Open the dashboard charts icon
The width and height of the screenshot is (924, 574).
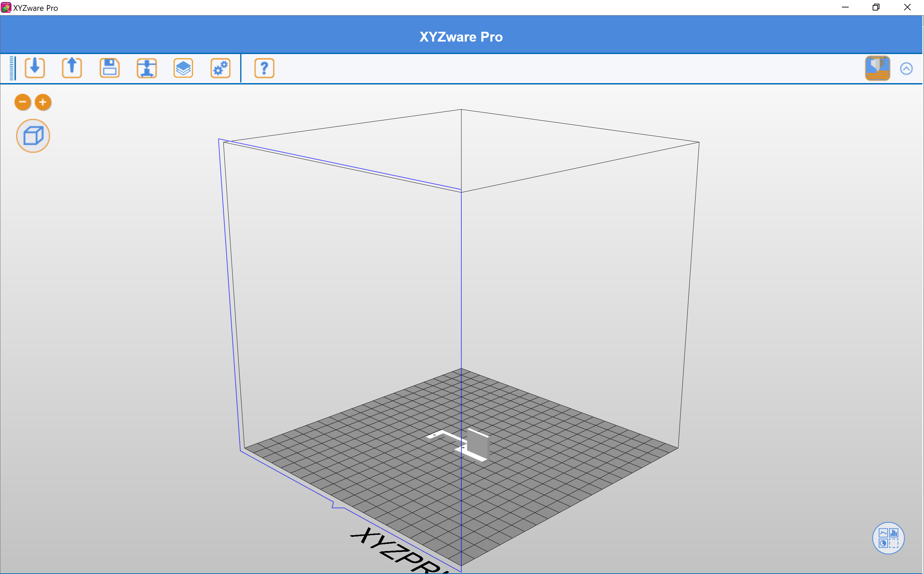888,538
